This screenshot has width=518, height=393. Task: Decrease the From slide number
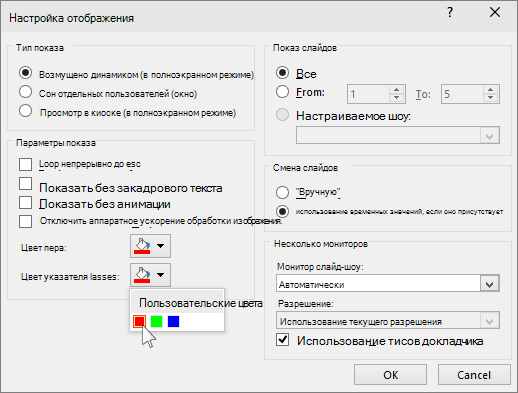396,98
